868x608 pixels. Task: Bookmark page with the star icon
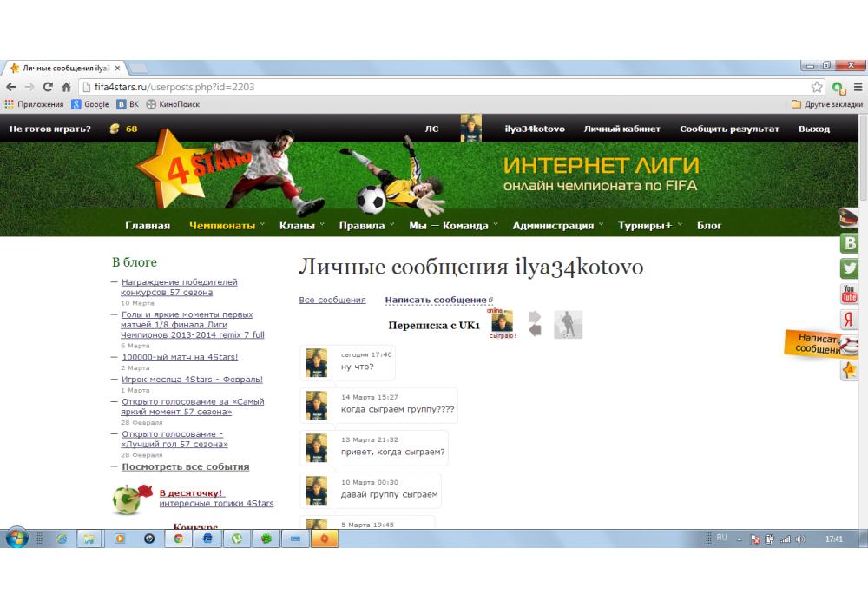point(817,87)
